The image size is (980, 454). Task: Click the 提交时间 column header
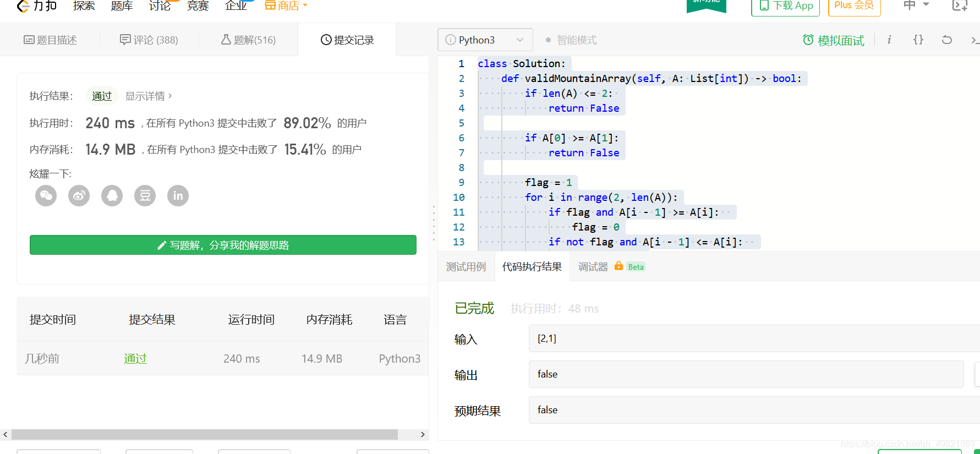[x=53, y=320]
